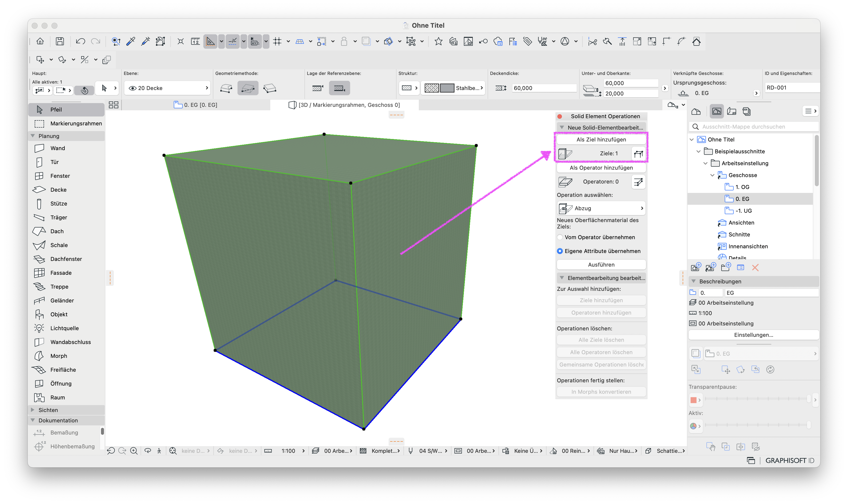
Task: Click the 'Als Ziel hinzufügen' button
Action: pos(601,139)
